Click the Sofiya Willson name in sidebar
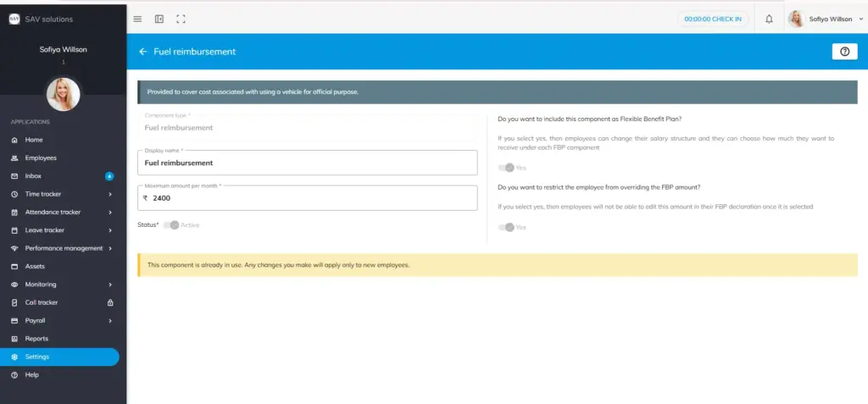868x404 pixels. click(63, 49)
